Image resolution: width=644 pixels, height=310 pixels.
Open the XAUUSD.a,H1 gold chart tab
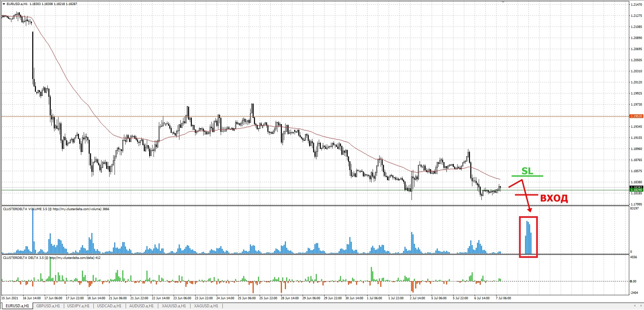click(x=174, y=306)
